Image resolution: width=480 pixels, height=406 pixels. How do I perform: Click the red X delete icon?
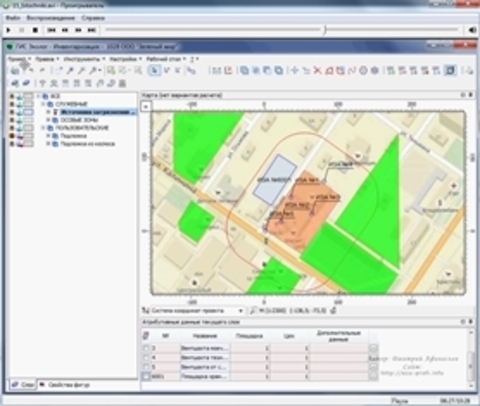click(318, 71)
